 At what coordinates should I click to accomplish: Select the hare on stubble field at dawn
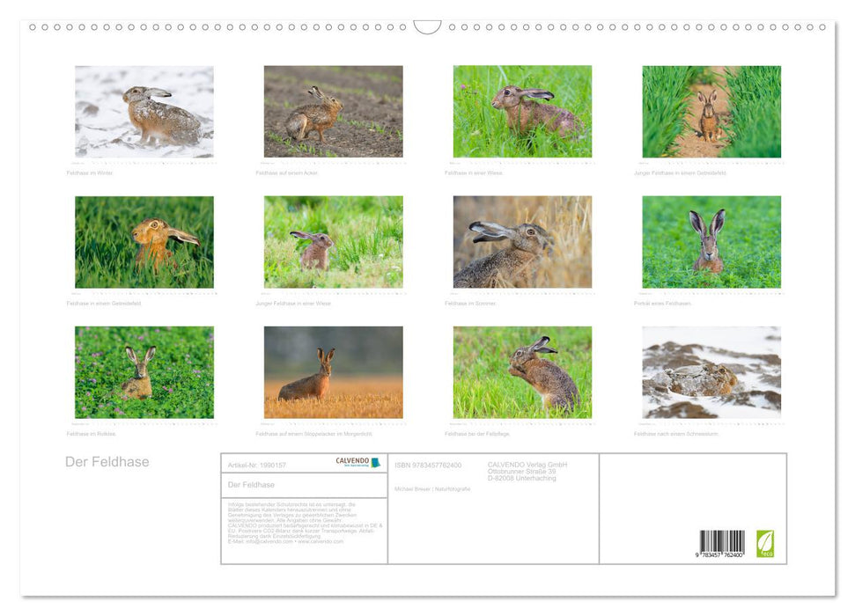coord(333,372)
